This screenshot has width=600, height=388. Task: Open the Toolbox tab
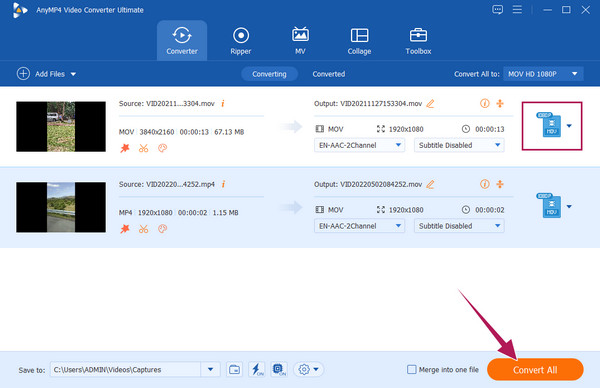click(418, 41)
